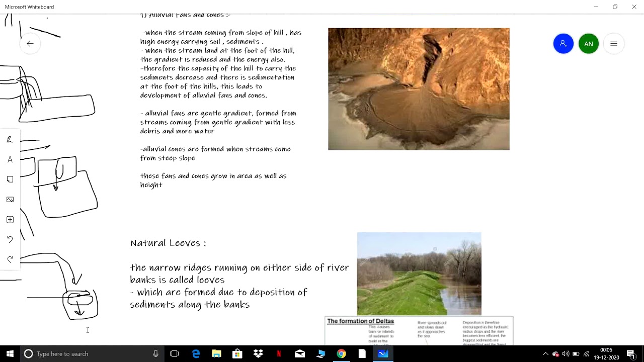Open the Wi-Fi network tray icon
This screenshot has width=644, height=362.
[x=586, y=354]
